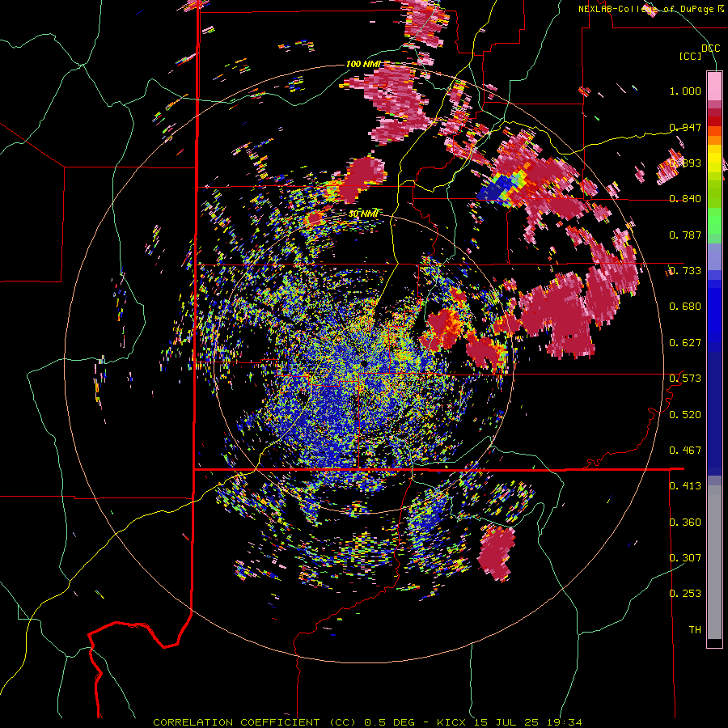Select the 0.467 legend value
The width and height of the screenshot is (728, 728).
685,450
